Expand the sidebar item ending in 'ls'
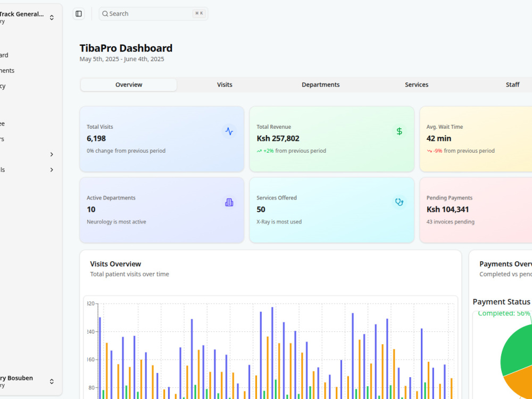 click(52, 170)
